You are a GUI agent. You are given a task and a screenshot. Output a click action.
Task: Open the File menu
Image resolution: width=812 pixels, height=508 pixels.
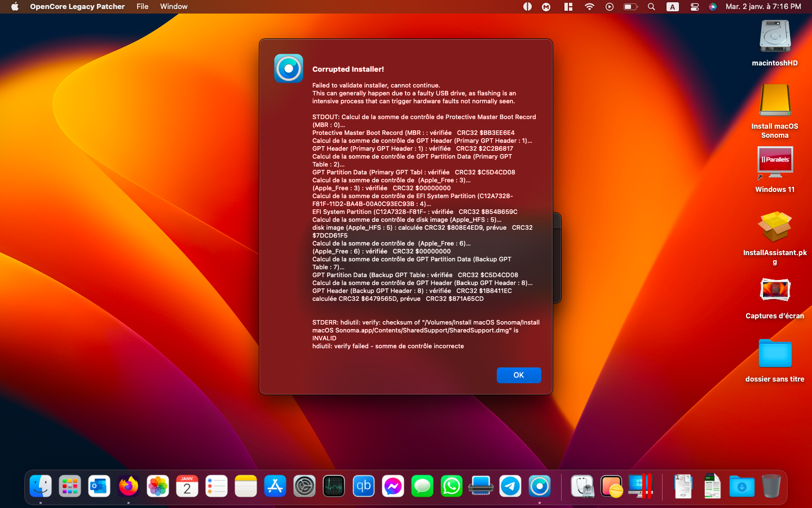point(143,7)
